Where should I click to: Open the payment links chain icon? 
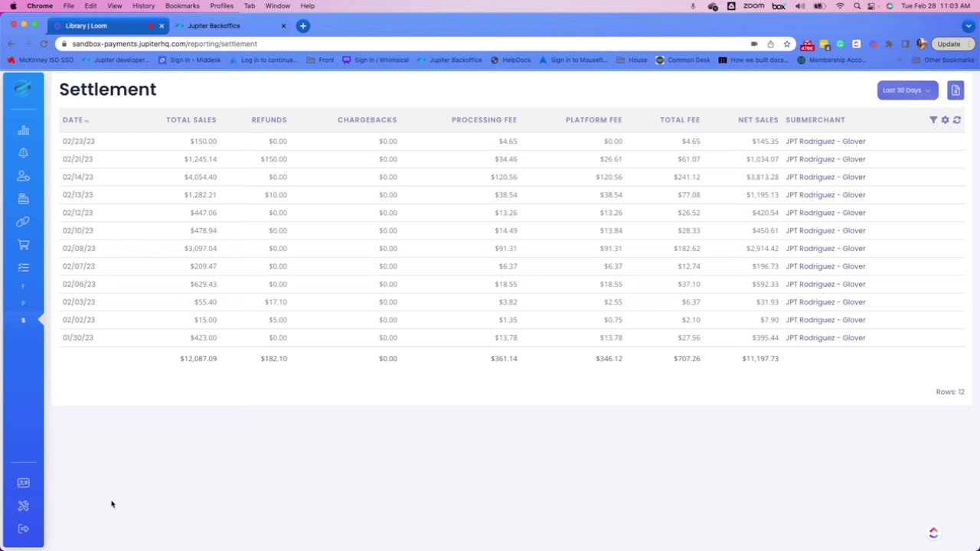point(23,222)
